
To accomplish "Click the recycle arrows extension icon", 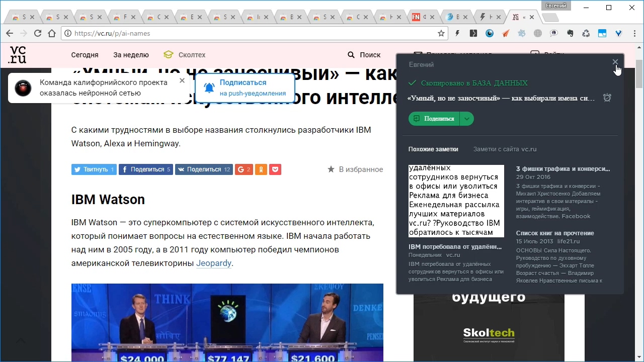I will (x=586, y=33).
